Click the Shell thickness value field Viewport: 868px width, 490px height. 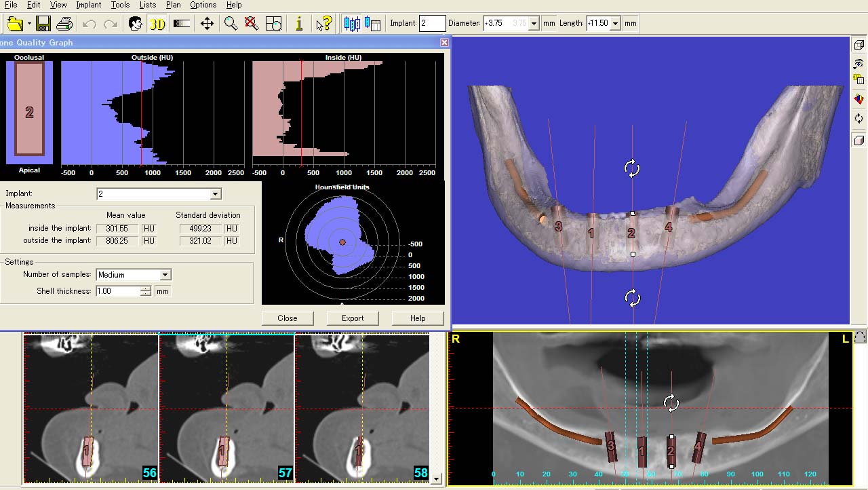[117, 291]
